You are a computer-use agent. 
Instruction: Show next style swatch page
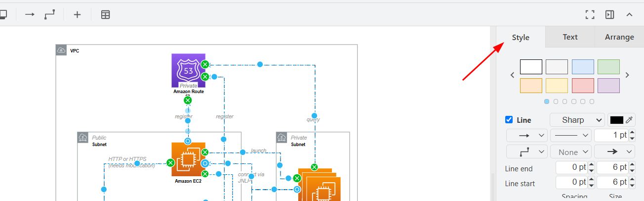628,75
